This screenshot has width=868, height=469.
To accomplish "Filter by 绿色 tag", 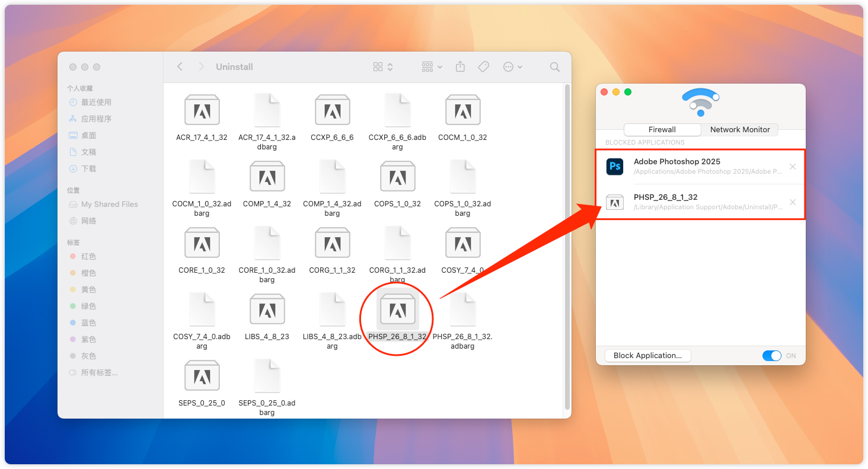I will click(x=82, y=306).
